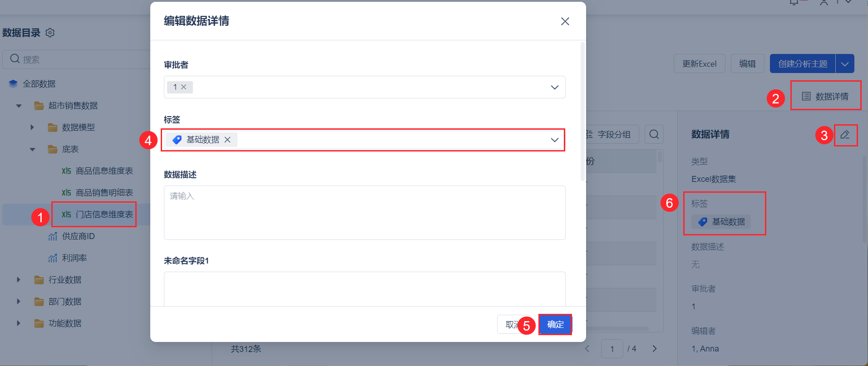Go to the previous page arrow
868x366 pixels.
[587, 349]
